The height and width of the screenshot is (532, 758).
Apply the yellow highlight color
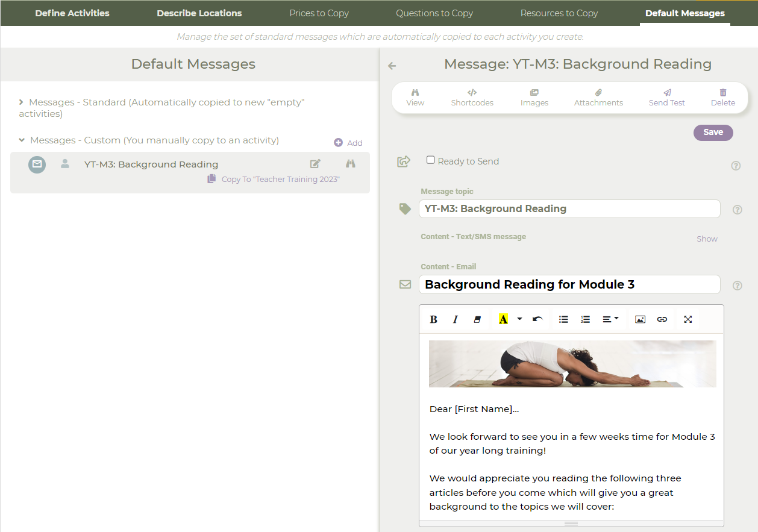pos(503,319)
